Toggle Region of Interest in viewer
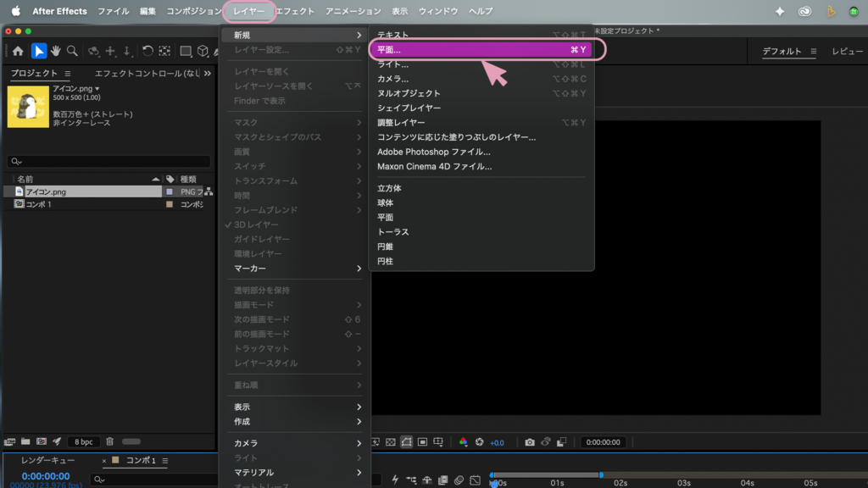 tap(422, 442)
